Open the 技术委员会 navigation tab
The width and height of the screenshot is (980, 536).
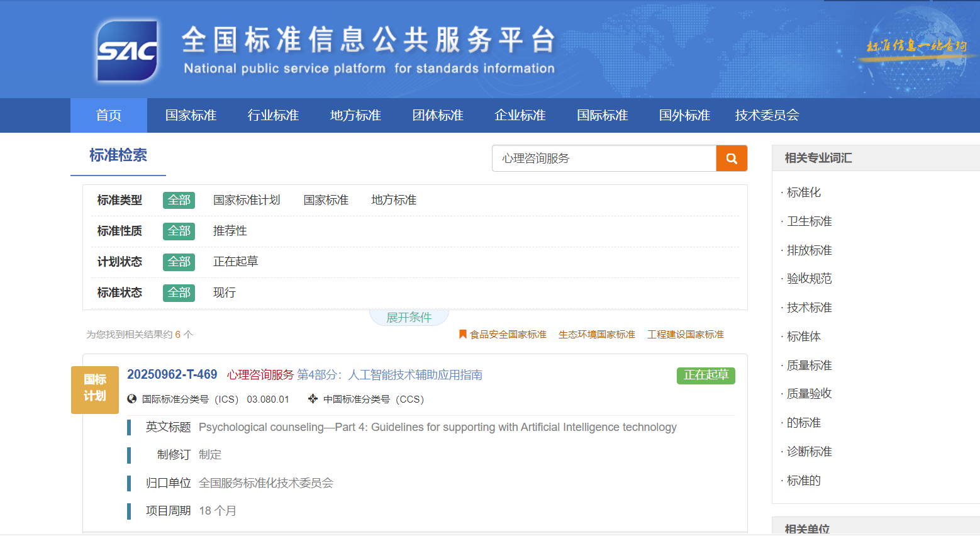(767, 115)
